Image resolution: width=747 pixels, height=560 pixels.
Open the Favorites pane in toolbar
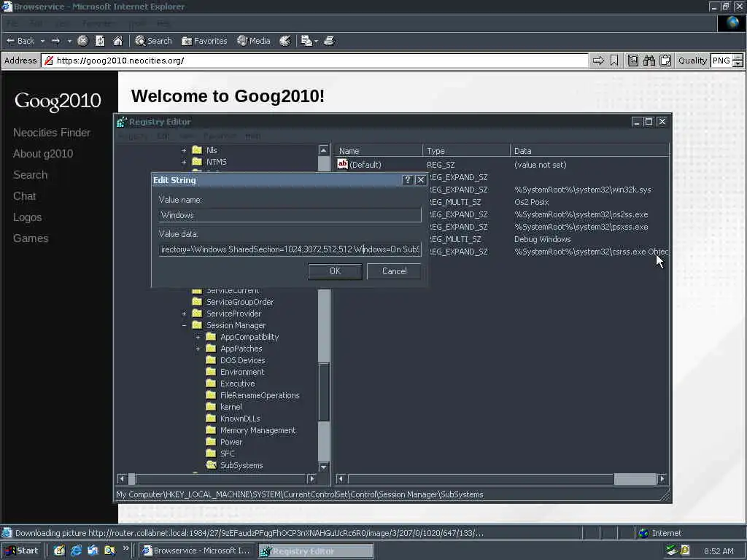pyautogui.click(x=204, y=41)
